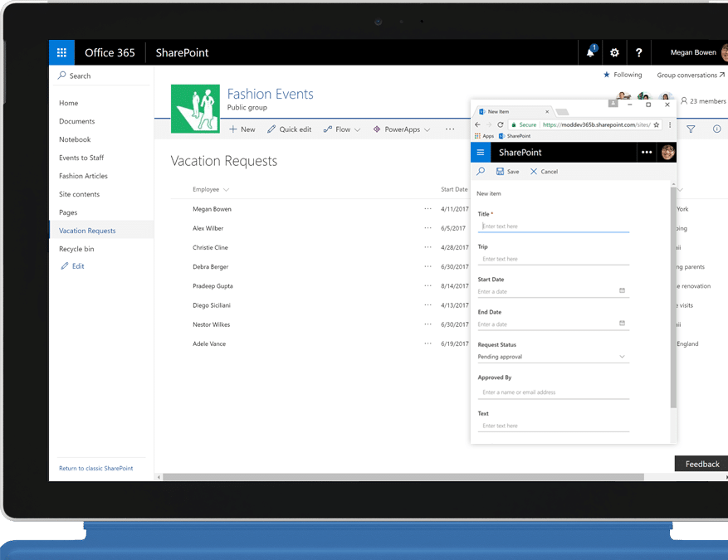
Task: Expand the PowerApps dropdown menu
Action: click(402, 129)
